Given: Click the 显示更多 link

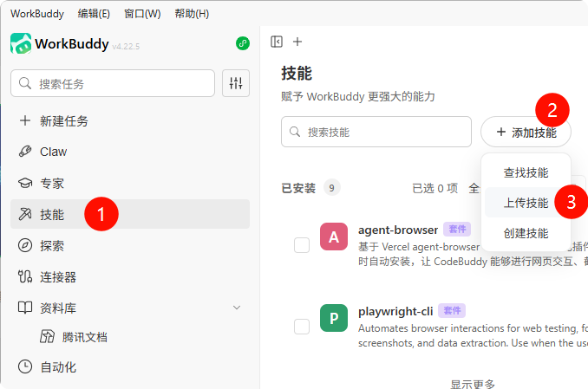Looking at the screenshot, I should pos(473,384).
